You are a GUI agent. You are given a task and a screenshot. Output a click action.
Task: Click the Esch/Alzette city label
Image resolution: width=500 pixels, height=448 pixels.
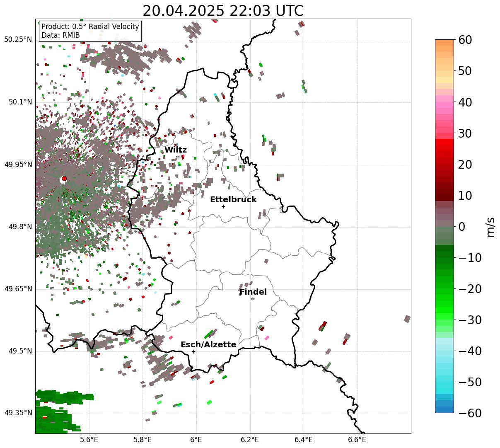click(x=208, y=345)
